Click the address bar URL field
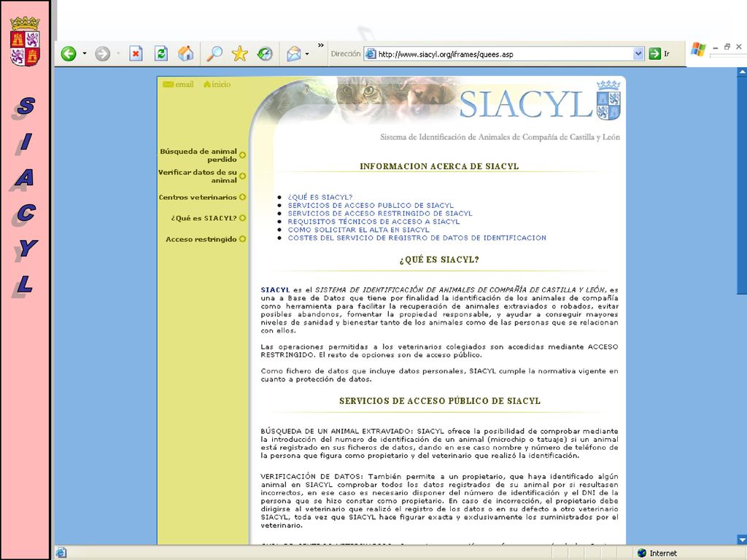 click(504, 54)
